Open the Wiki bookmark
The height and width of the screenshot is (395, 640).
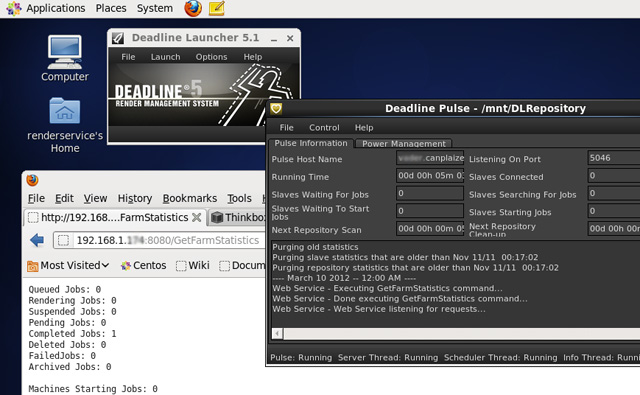(193, 266)
